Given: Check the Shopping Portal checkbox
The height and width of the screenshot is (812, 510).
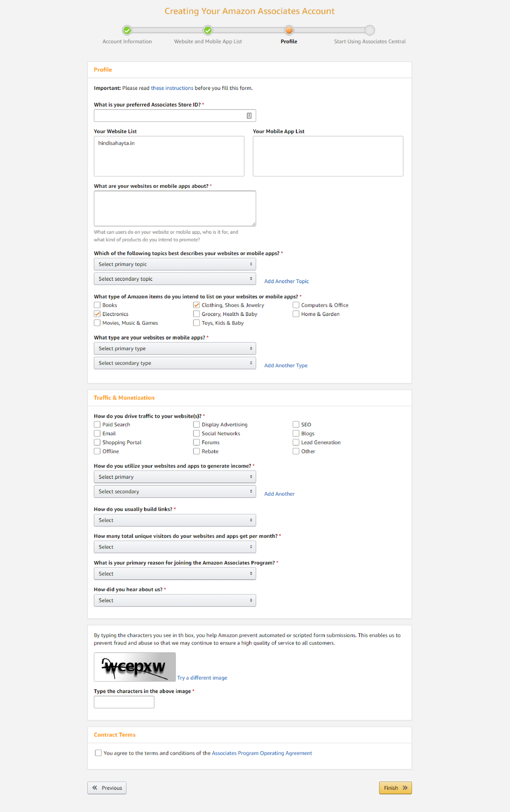Looking at the screenshot, I should (x=97, y=442).
